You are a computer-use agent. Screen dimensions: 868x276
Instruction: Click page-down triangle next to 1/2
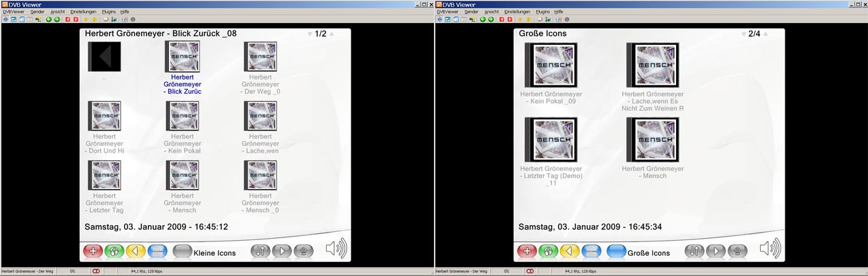(x=310, y=34)
